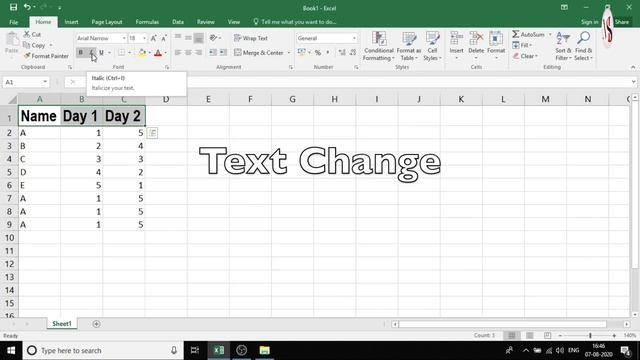Image resolution: width=640 pixels, height=360 pixels.
Task: Apply Percent Style
Action: pos(318,52)
